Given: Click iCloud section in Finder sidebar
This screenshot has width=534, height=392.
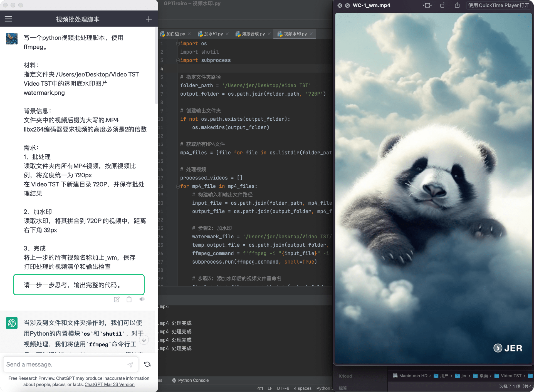Looking at the screenshot, I should pos(345,376).
